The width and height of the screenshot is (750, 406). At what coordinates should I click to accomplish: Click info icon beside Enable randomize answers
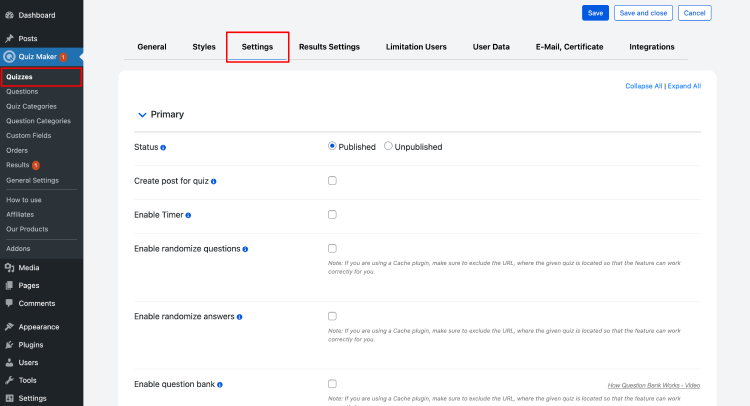pyautogui.click(x=239, y=317)
